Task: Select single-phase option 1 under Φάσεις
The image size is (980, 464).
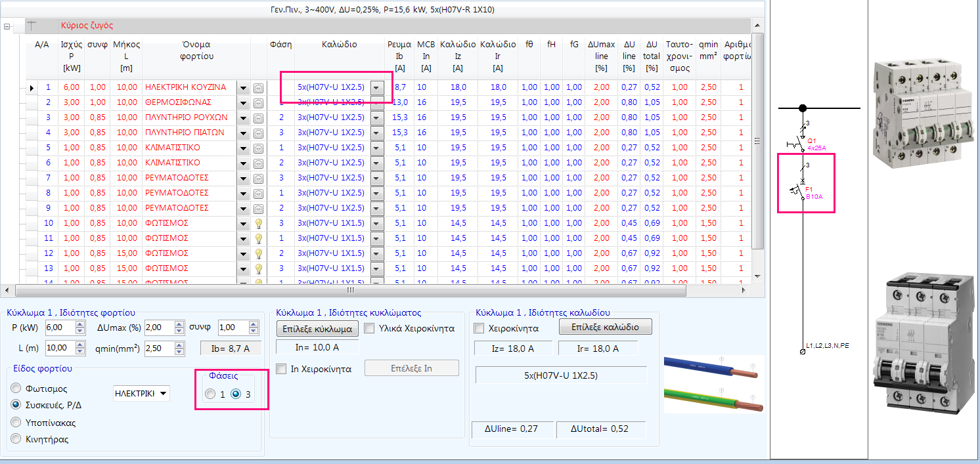Action: click(210, 394)
